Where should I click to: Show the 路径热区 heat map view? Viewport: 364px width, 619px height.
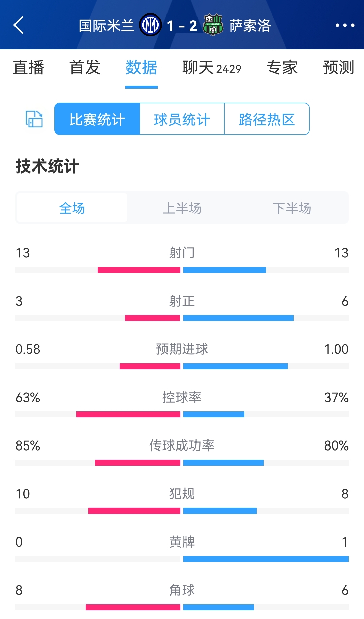(267, 119)
